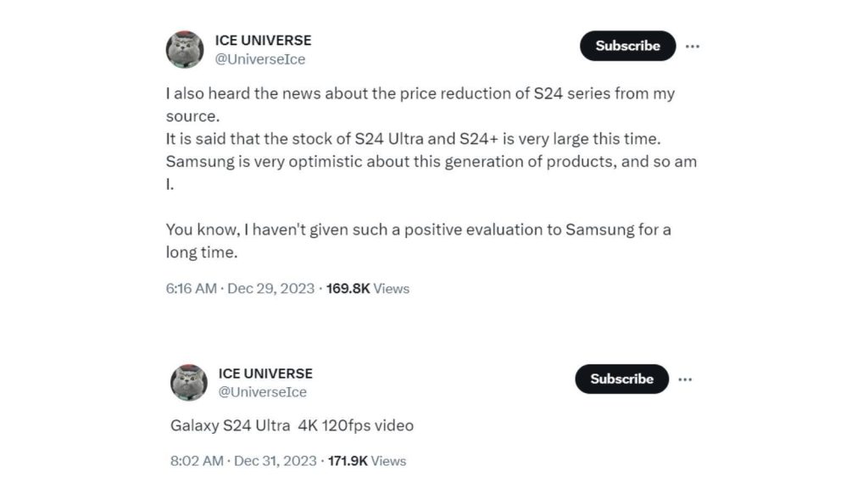
Task: Click the Dec 29, 2023 date
Action: 270,288
